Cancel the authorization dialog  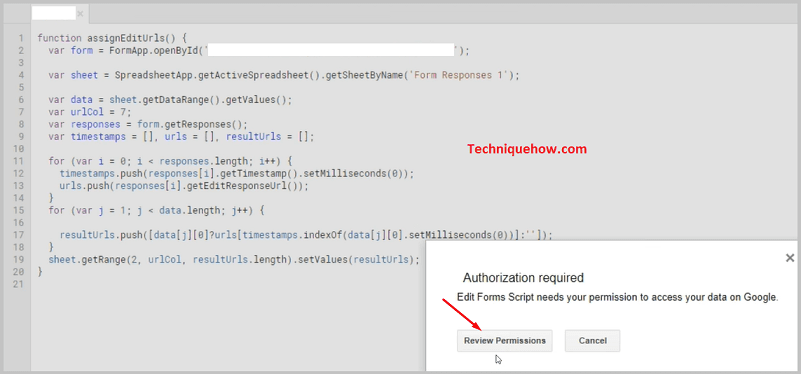[593, 341]
